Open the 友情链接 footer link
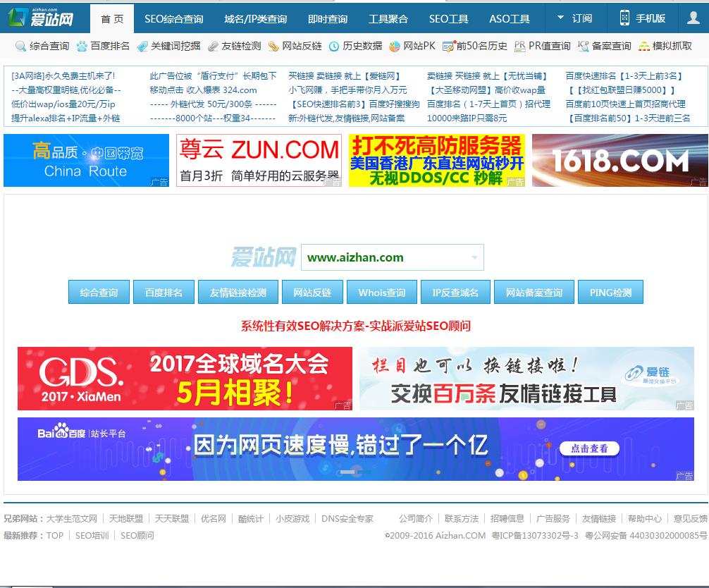The width and height of the screenshot is (709, 588). click(599, 518)
